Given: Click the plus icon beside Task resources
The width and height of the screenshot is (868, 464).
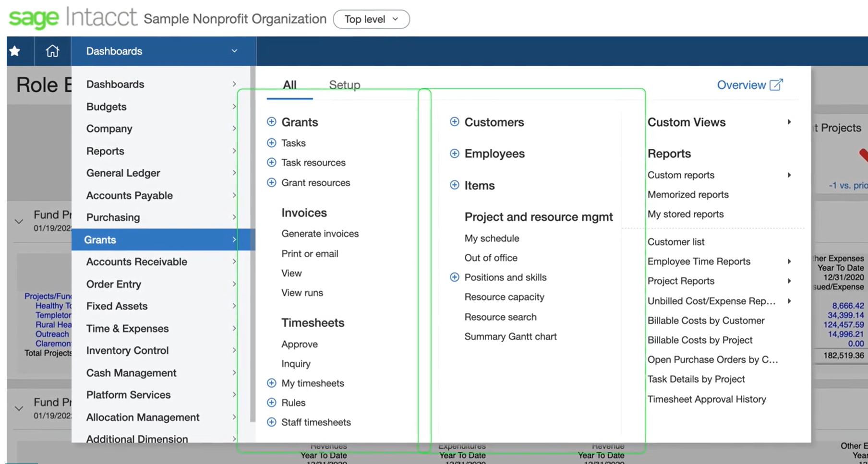Looking at the screenshot, I should pyautogui.click(x=271, y=163).
